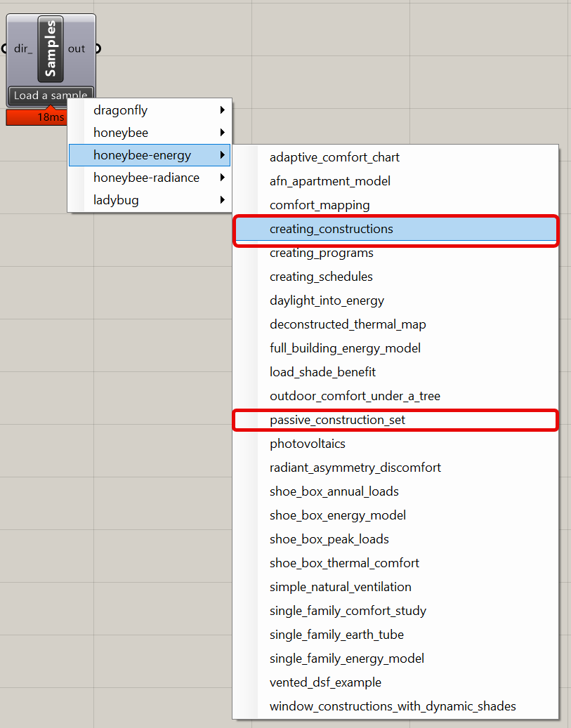Load the creating_constructions sample
Viewport: 571px width, 728px height.
(395, 229)
